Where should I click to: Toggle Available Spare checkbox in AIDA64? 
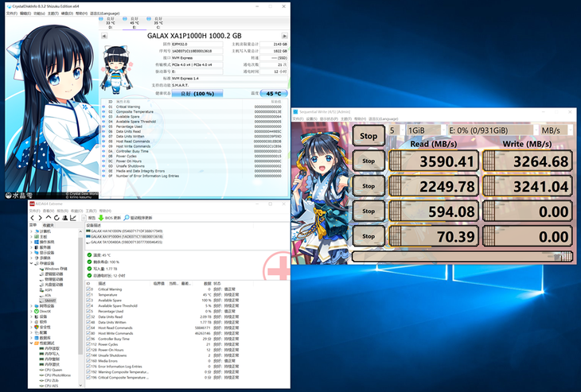[88, 301]
